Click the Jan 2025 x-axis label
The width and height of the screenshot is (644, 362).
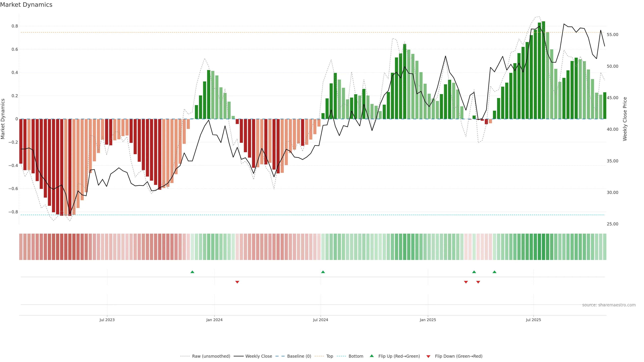pos(428,320)
